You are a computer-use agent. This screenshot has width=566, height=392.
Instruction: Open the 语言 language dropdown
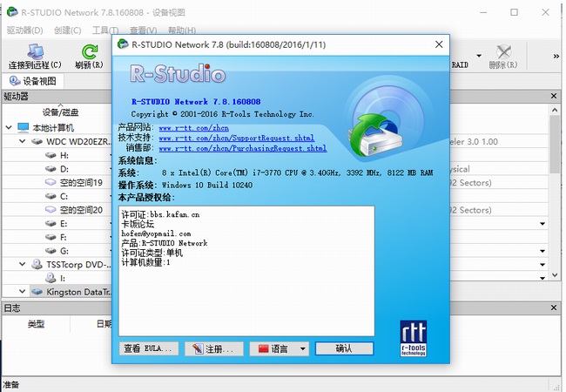point(283,348)
